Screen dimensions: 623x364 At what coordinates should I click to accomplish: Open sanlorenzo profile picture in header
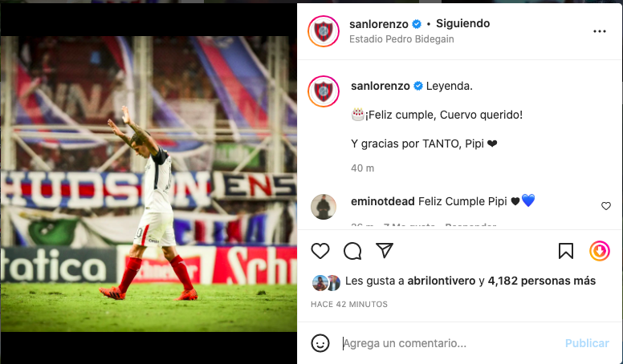324,31
